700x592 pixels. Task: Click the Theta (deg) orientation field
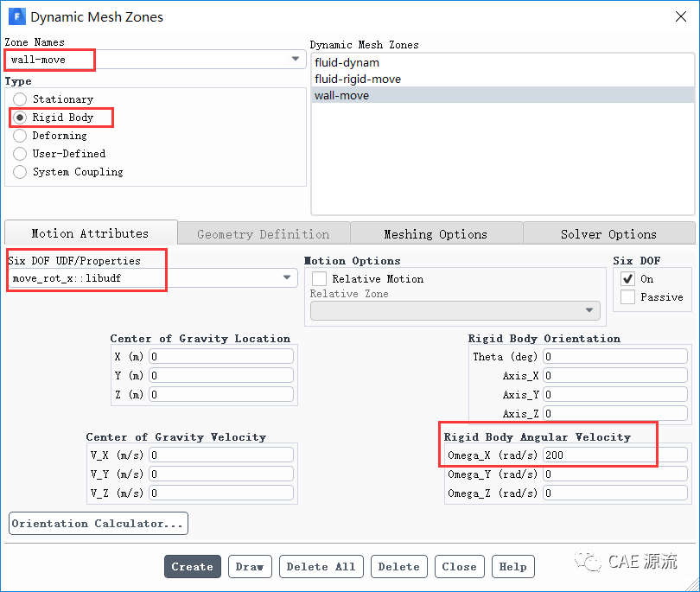[614, 356]
